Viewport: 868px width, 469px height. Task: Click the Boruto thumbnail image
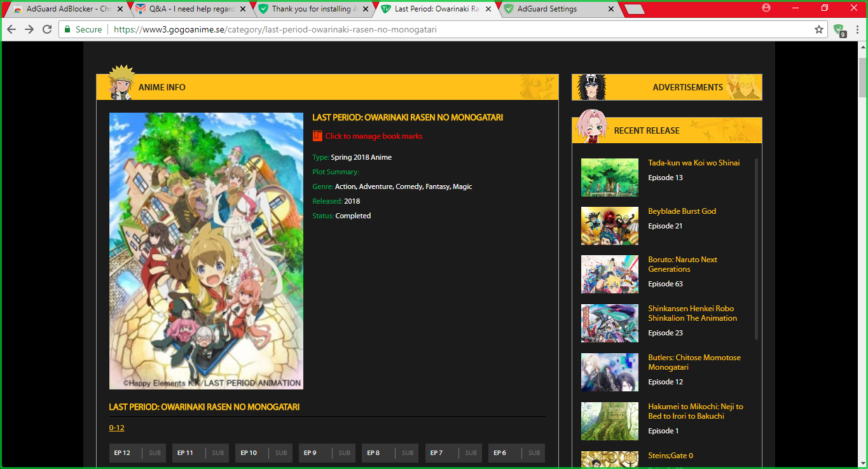610,274
